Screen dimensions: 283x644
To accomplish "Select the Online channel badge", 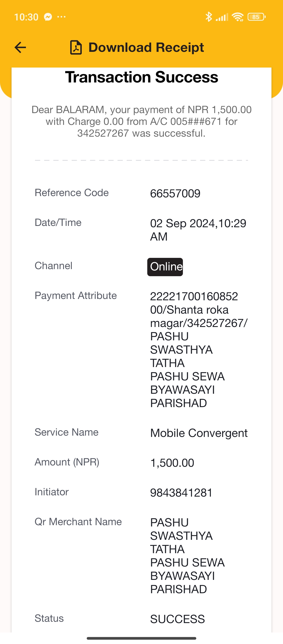I will (165, 267).
